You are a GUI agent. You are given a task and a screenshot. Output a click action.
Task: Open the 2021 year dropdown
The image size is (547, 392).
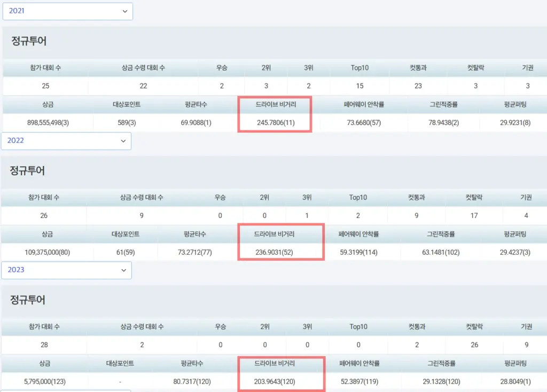pyautogui.click(x=67, y=11)
